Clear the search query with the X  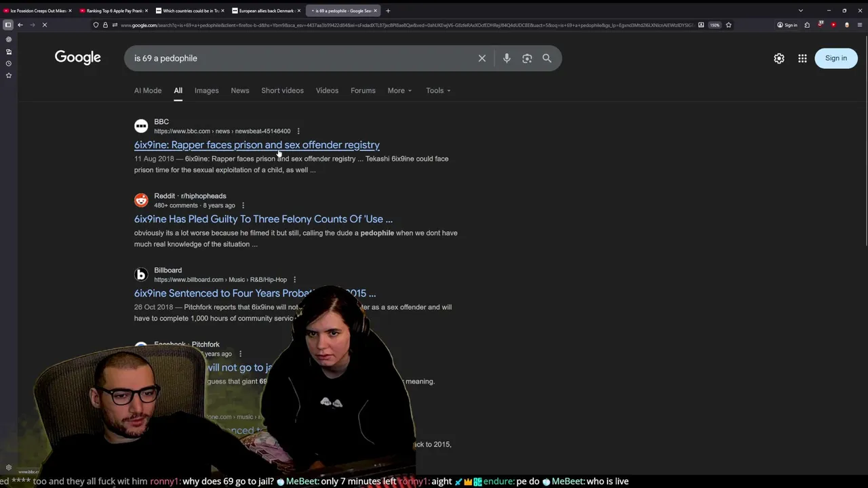click(482, 58)
